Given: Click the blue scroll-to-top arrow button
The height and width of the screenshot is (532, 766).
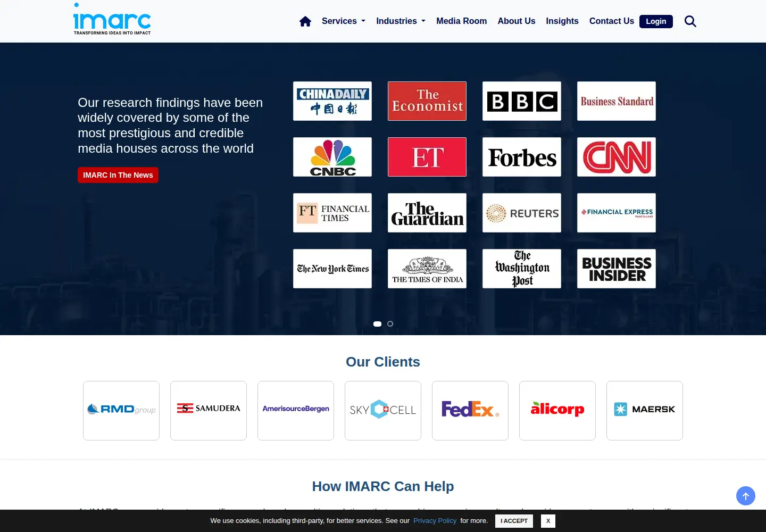Looking at the screenshot, I should pyautogui.click(x=746, y=496).
